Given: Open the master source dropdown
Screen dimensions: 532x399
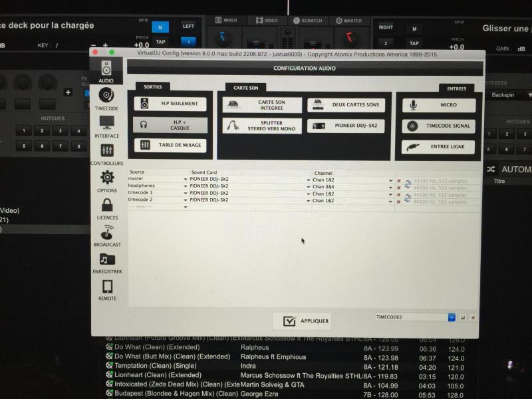Looking at the screenshot, I should click(186, 179).
